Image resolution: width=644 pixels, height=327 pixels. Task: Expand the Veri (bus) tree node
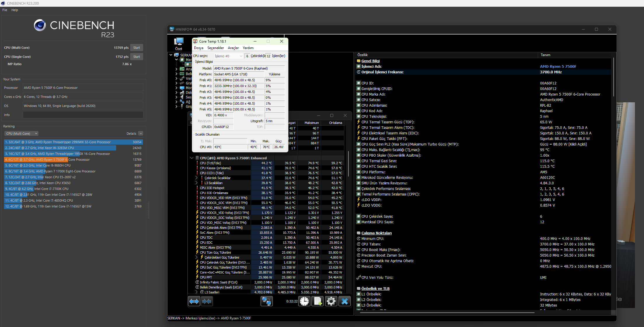click(x=177, y=78)
